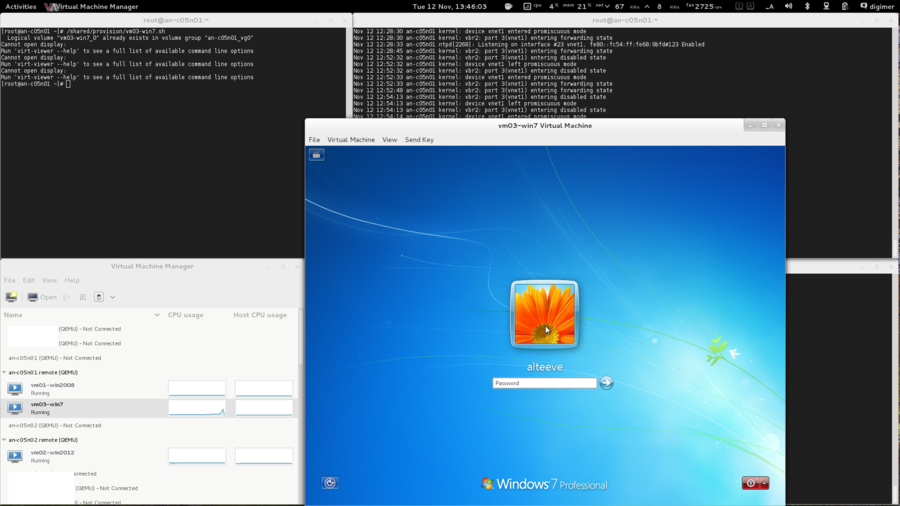This screenshot has width=900, height=506.
Task: Open the View menu in vm03-win7 window
Action: tap(390, 139)
